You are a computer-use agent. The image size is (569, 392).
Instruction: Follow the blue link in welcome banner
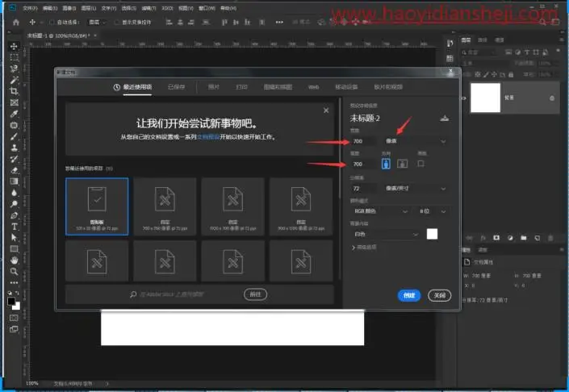click(x=208, y=137)
